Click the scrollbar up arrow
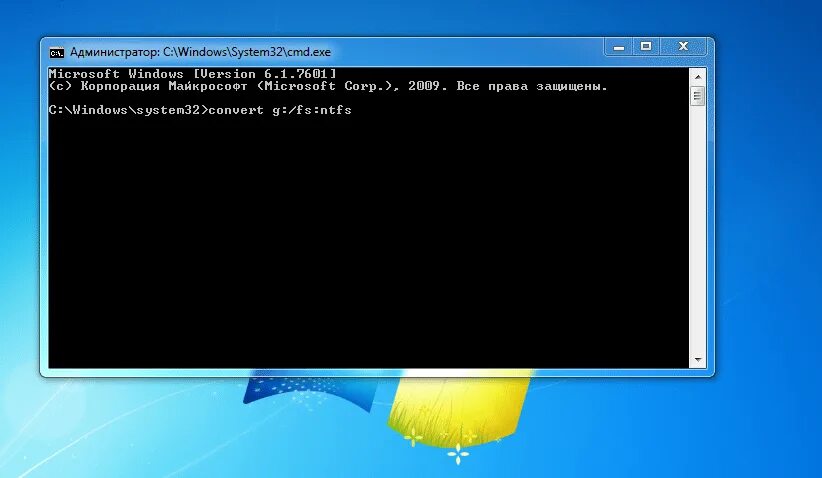Image resolution: width=822 pixels, height=478 pixels. pos(698,77)
